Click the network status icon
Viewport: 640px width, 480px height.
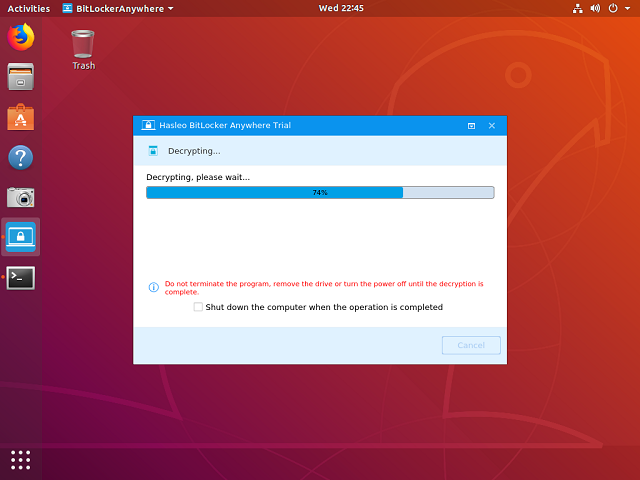pyautogui.click(x=578, y=8)
